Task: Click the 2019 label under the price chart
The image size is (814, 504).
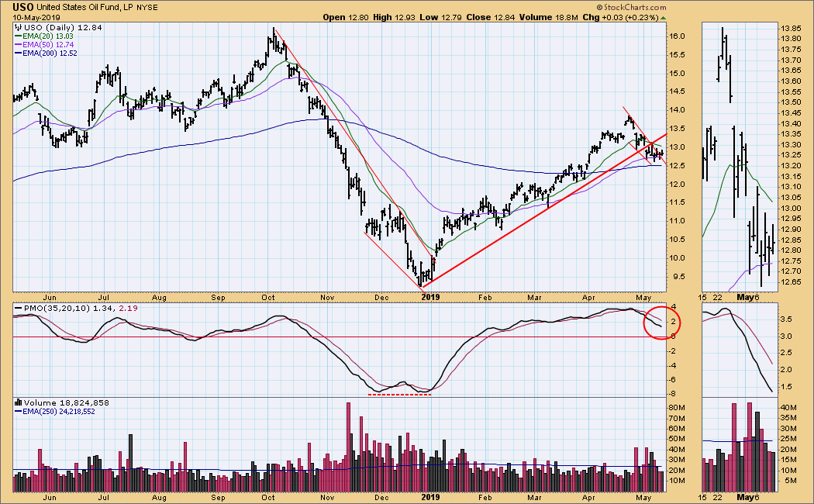Action: click(430, 298)
